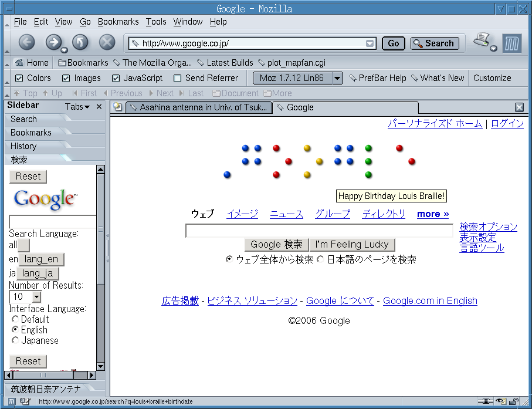The width and height of the screenshot is (532, 409).
Task: Click the sidebar vertical scrollbar down arrow
Action: click(100, 366)
